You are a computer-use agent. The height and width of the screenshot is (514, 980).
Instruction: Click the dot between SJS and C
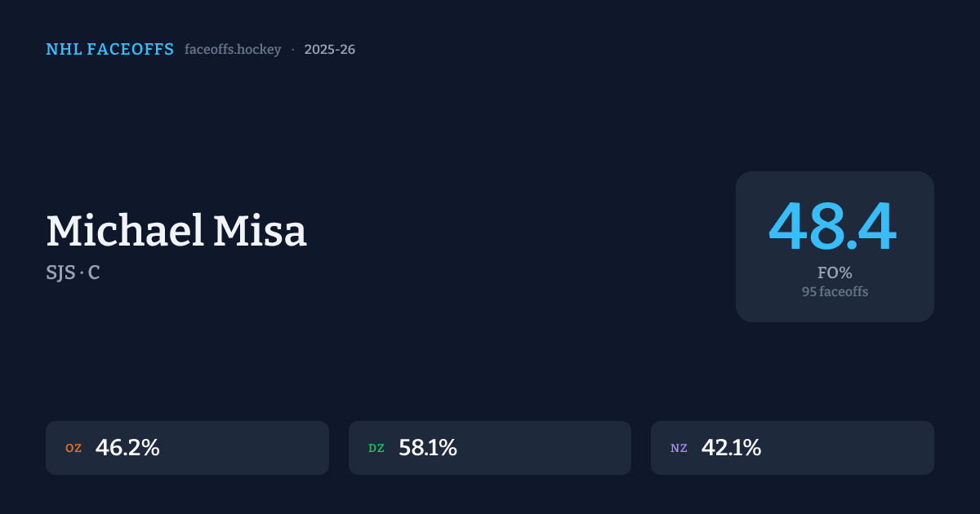82,273
